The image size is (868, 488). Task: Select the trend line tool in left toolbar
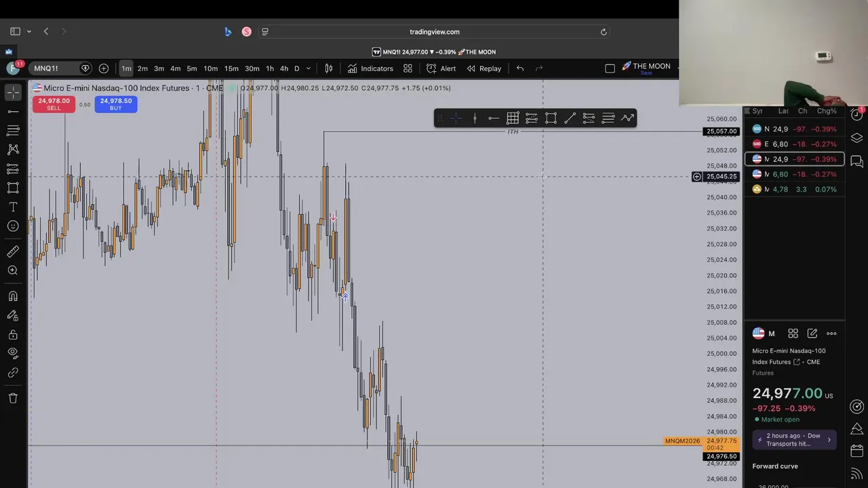13,111
